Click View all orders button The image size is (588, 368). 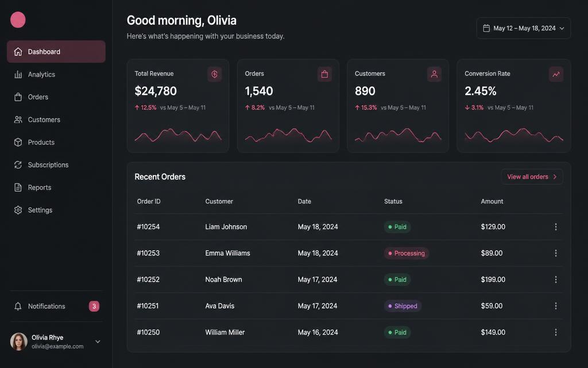[532, 177]
